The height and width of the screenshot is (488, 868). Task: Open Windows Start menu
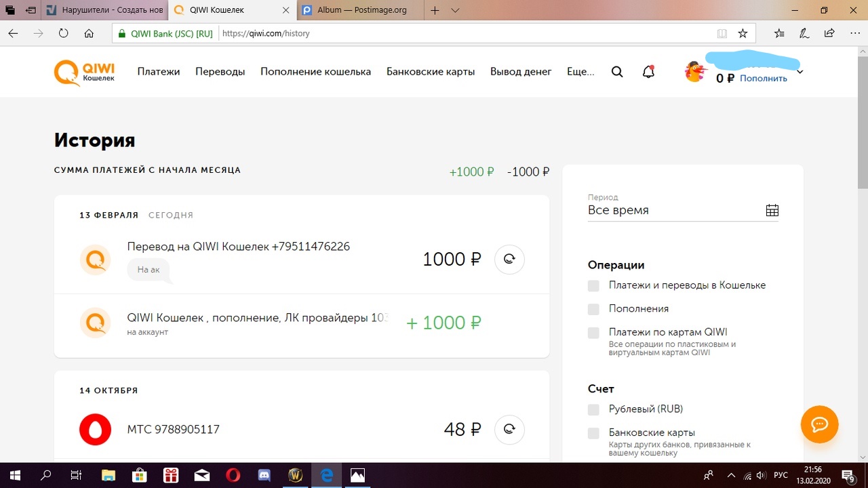pyautogui.click(x=14, y=475)
